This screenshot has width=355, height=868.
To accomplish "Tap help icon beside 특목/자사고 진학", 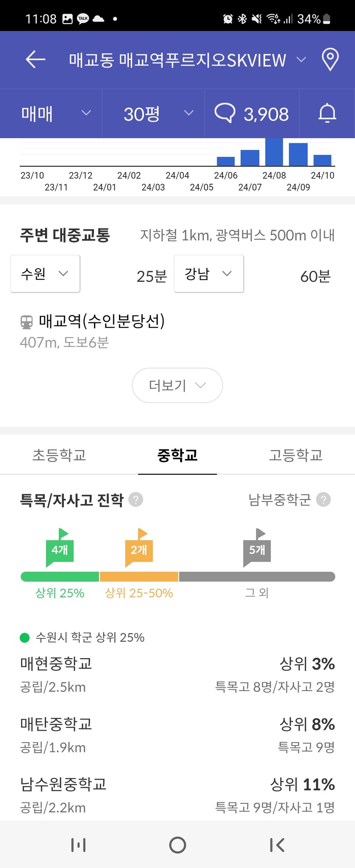I will [136, 500].
